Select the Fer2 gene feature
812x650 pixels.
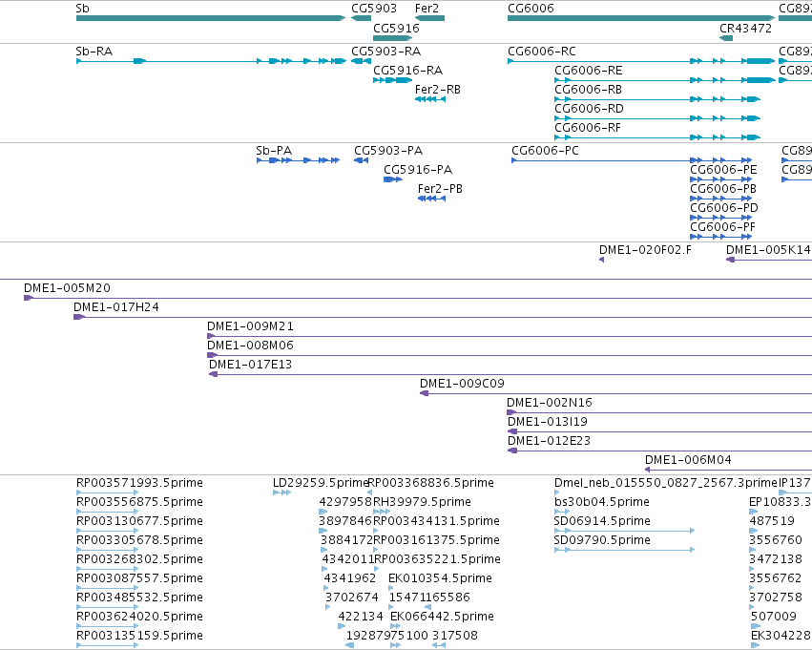click(429, 18)
